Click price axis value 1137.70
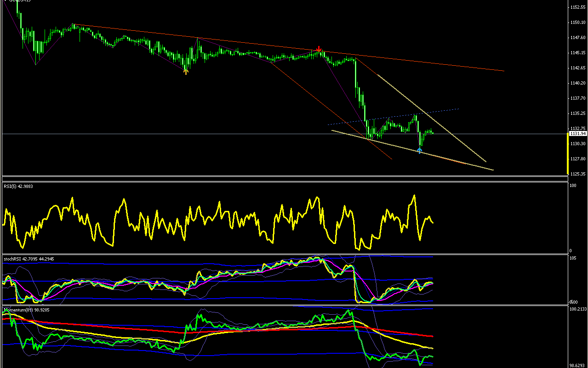The width and height of the screenshot is (588, 368). (x=577, y=98)
